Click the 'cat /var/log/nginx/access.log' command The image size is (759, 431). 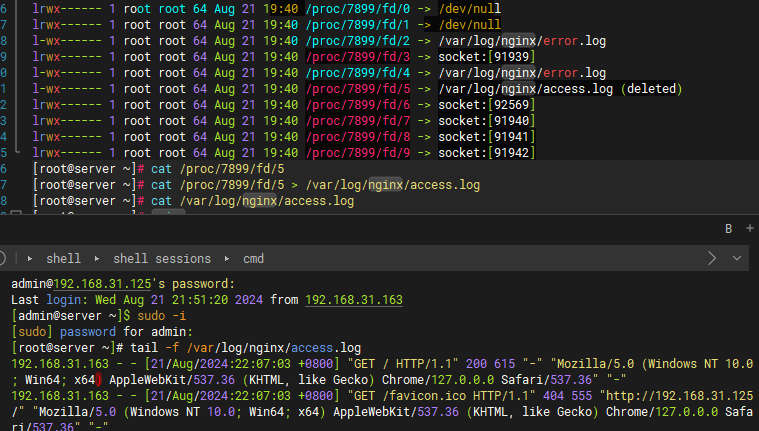(253, 200)
